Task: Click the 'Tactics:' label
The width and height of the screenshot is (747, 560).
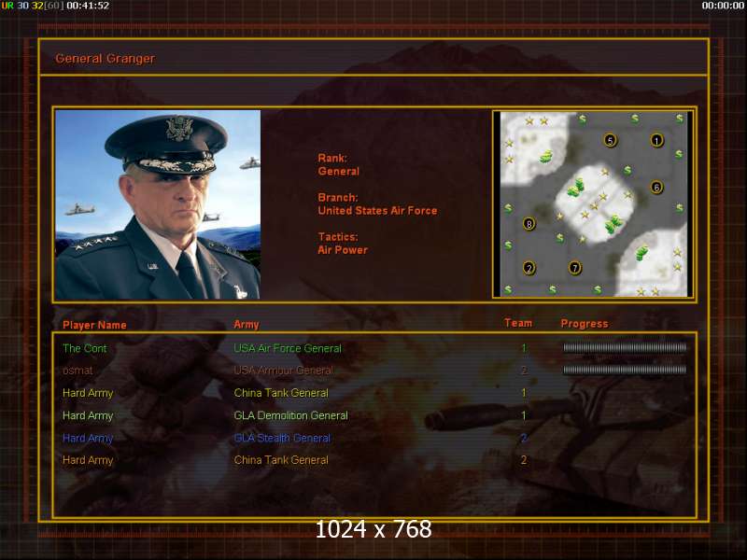Action: point(338,237)
